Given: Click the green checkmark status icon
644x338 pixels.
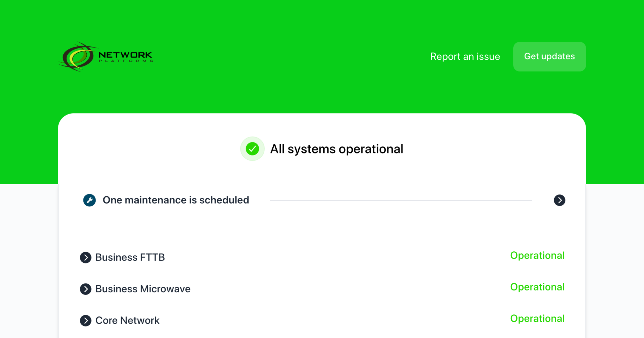Looking at the screenshot, I should tap(252, 149).
